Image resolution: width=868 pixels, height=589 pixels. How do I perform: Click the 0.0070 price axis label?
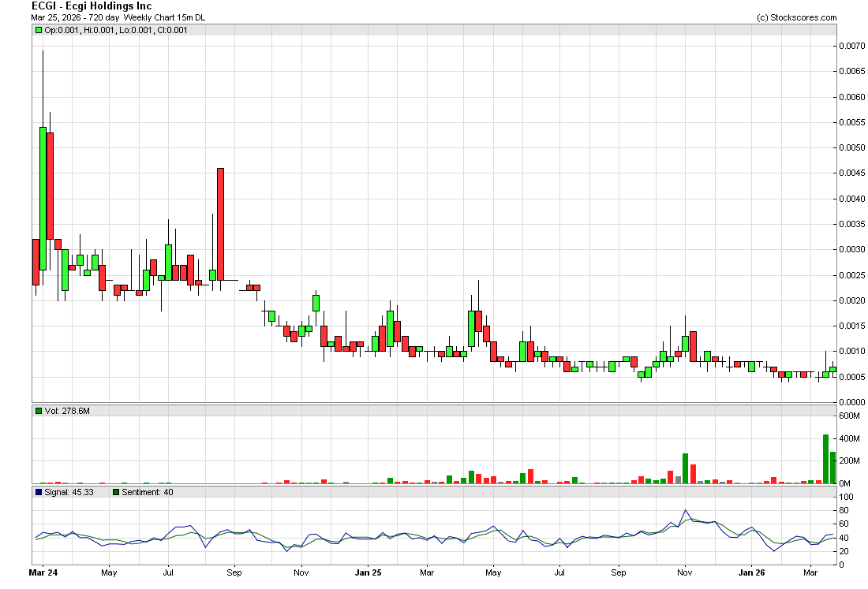tap(851, 46)
